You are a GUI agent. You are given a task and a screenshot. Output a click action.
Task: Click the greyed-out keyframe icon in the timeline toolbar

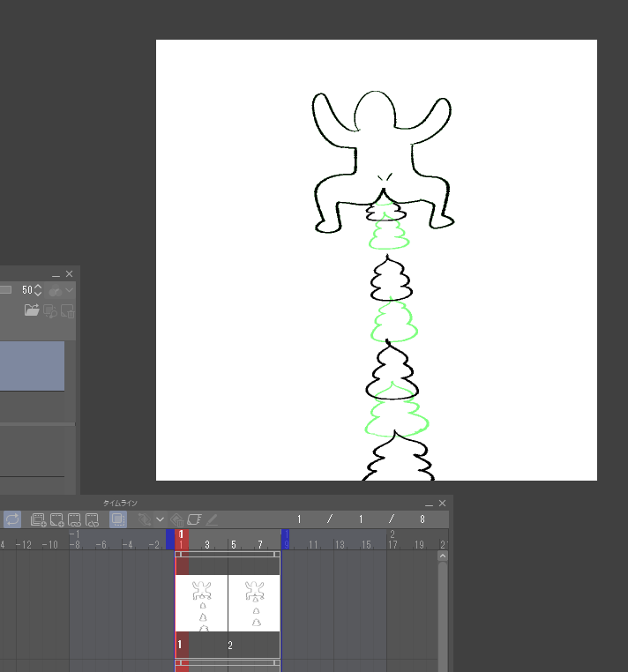[x=144, y=519]
